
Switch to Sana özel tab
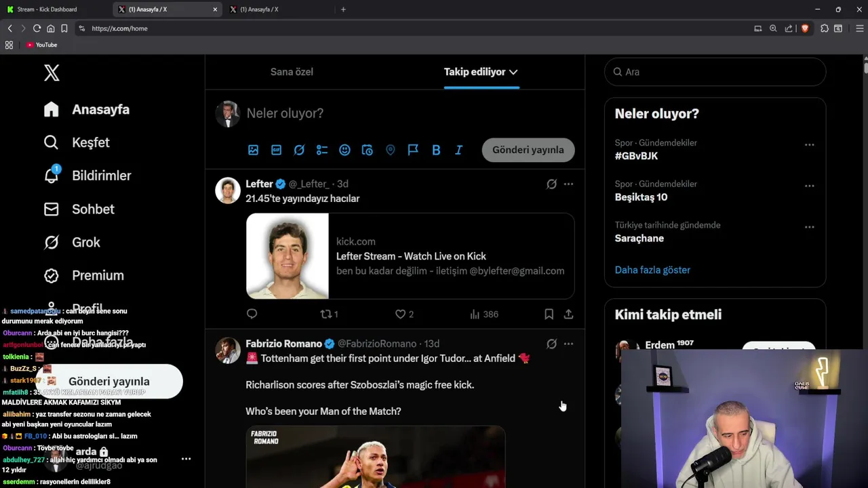click(x=292, y=72)
